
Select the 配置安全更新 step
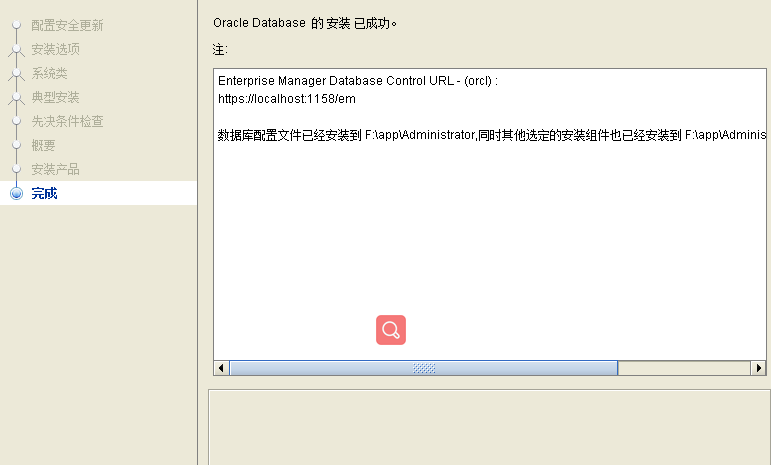click(x=67, y=25)
